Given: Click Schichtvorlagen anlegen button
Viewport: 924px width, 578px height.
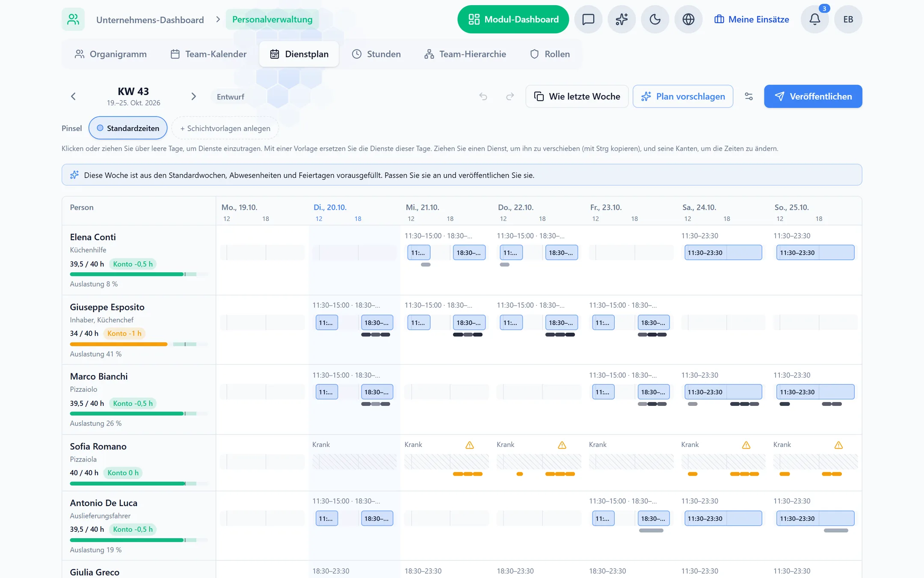Looking at the screenshot, I should (225, 128).
